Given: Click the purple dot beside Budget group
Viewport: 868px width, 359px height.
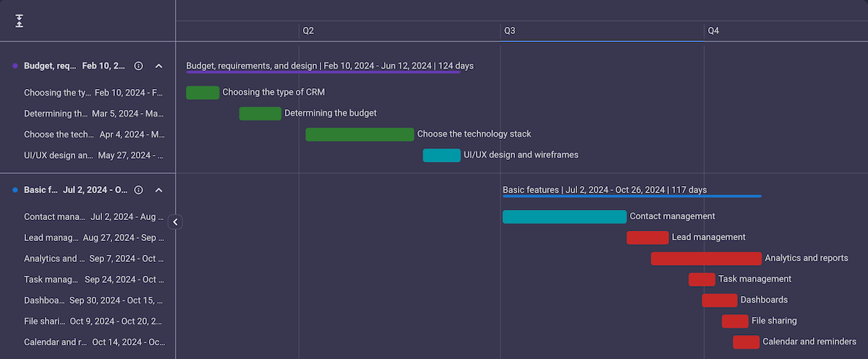Looking at the screenshot, I should click(15, 66).
